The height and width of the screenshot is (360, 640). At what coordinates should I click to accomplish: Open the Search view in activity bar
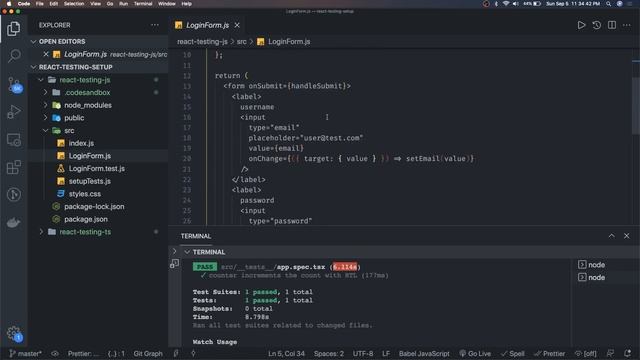(14, 56)
